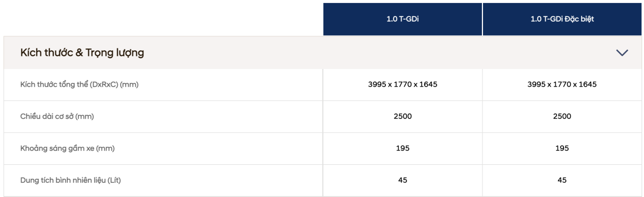Click 3995 x 1770 x 1645 under Đặc biệt
Viewport: 644px width, 197px height.
coord(562,84)
